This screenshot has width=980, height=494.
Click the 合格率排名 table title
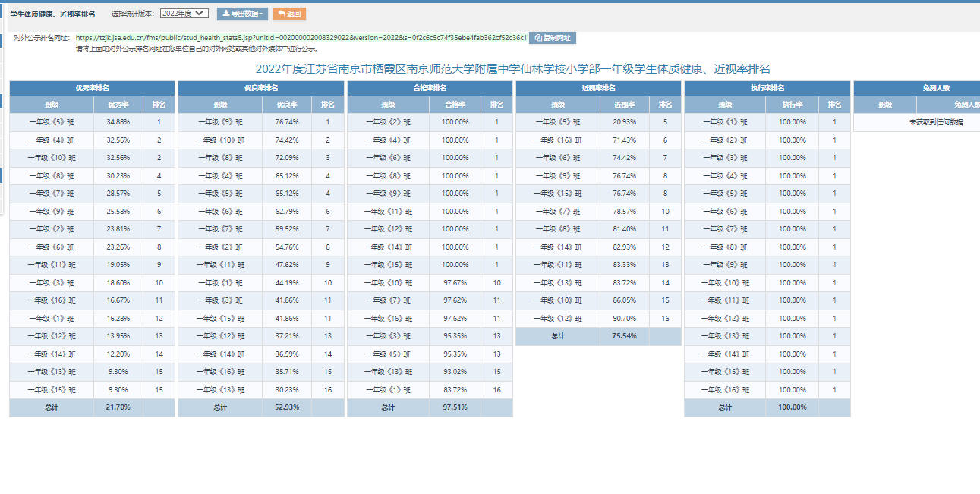[430, 89]
